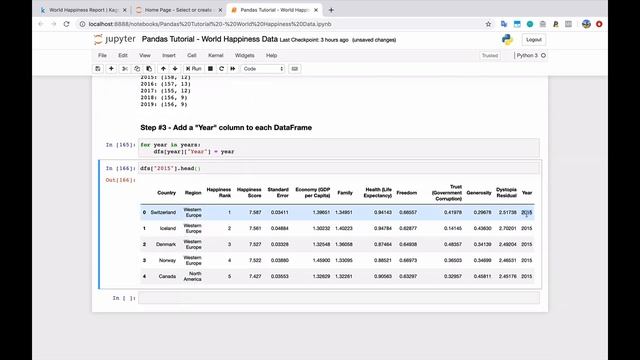
Task: Click the blue window extension icon
Action: tap(517, 24)
